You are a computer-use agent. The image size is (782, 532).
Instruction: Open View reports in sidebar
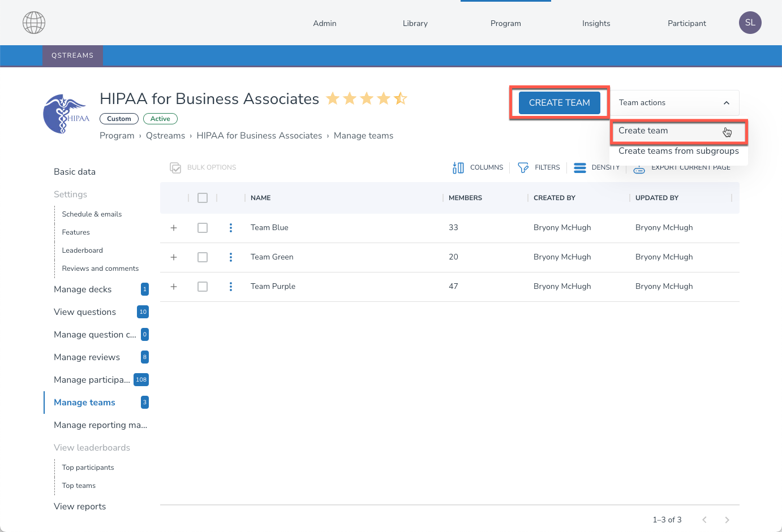80,507
